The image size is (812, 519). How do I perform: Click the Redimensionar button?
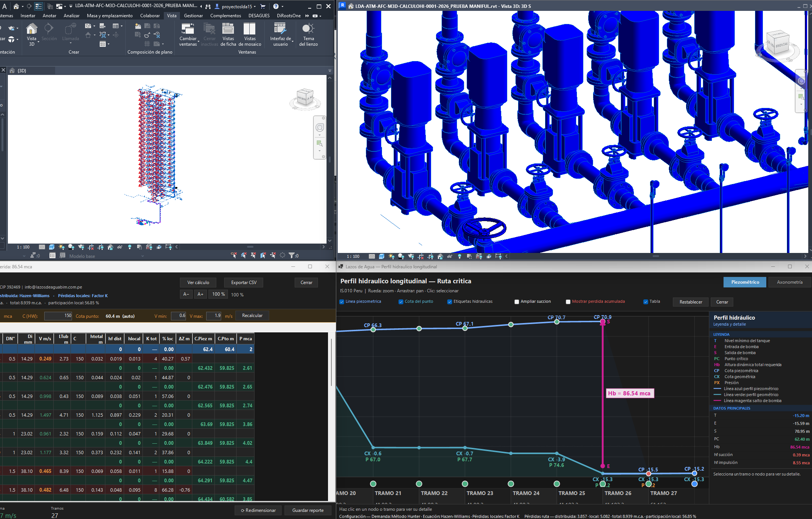258,510
